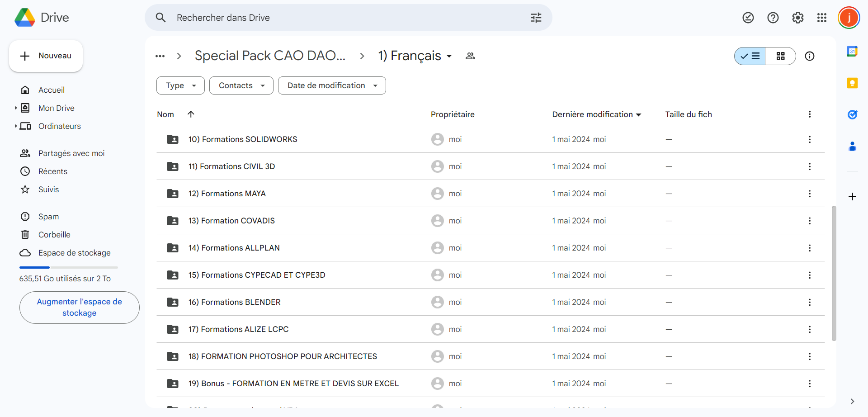The width and height of the screenshot is (868, 417).
Task: Hide the side panel chevron
Action: pyautogui.click(x=852, y=401)
